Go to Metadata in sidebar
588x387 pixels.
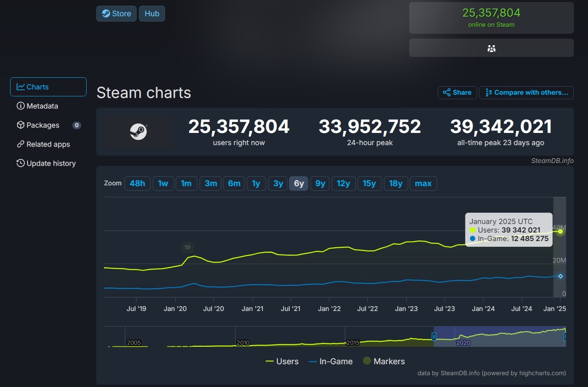[42, 106]
